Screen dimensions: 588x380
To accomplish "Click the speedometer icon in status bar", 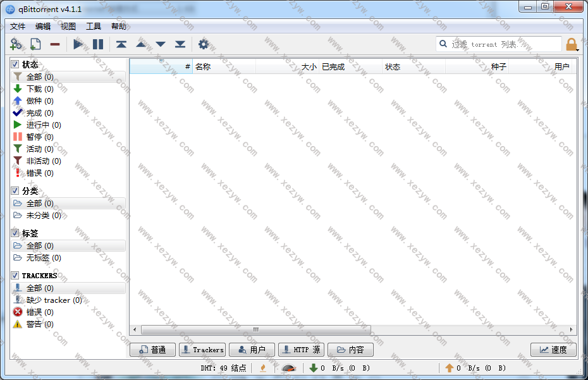I will (x=288, y=368).
